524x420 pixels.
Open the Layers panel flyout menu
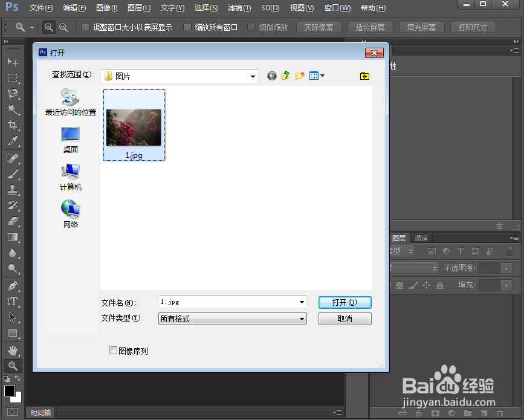(x=514, y=237)
